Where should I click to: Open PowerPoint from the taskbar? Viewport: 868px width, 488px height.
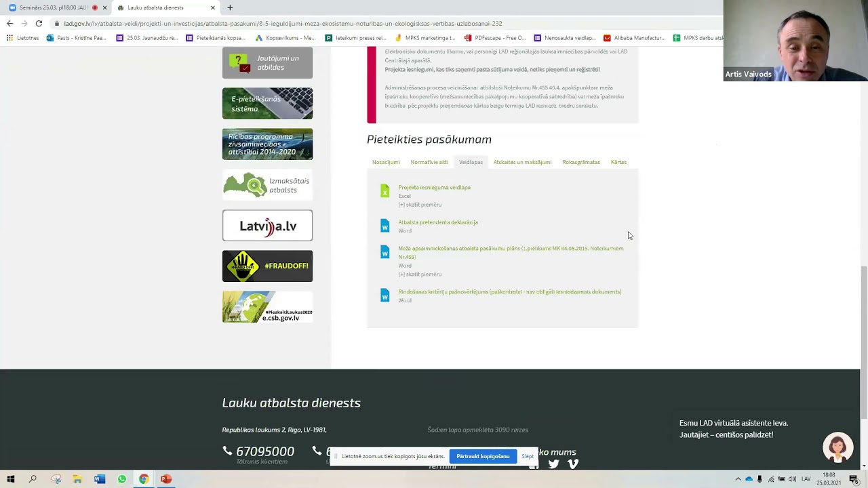166,479
